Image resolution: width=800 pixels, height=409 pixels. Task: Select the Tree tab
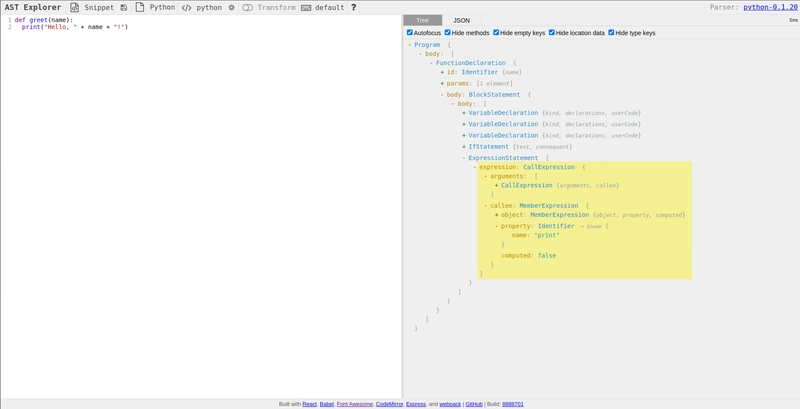[422, 20]
